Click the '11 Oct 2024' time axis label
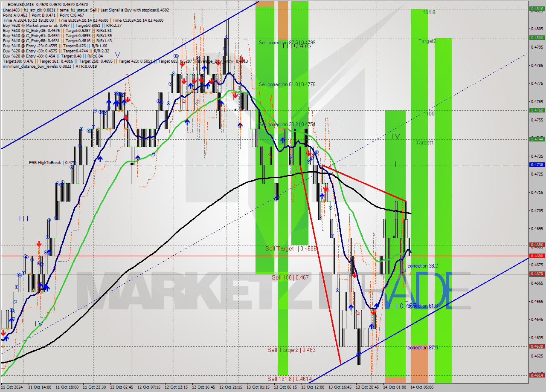The image size is (546, 392). (12, 387)
